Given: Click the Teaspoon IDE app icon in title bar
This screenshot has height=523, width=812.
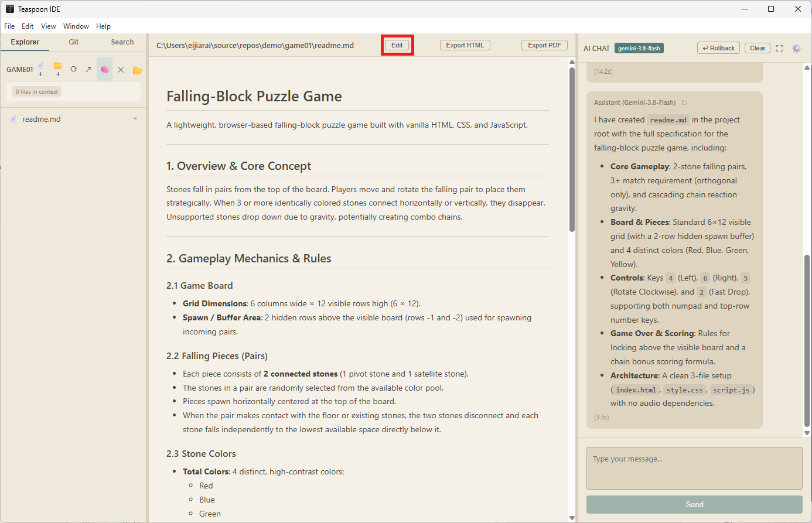Looking at the screenshot, I should pyautogui.click(x=10, y=9).
